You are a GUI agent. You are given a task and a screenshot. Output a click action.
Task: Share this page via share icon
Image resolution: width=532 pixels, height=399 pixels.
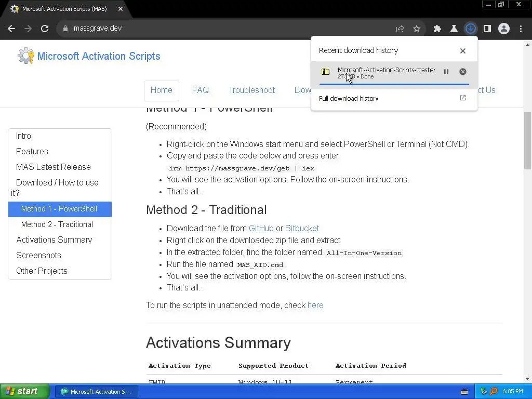(x=400, y=29)
